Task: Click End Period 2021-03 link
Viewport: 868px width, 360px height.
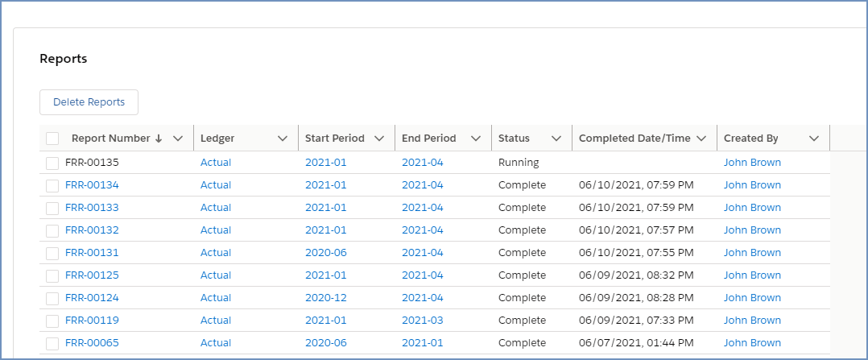Action: point(422,321)
